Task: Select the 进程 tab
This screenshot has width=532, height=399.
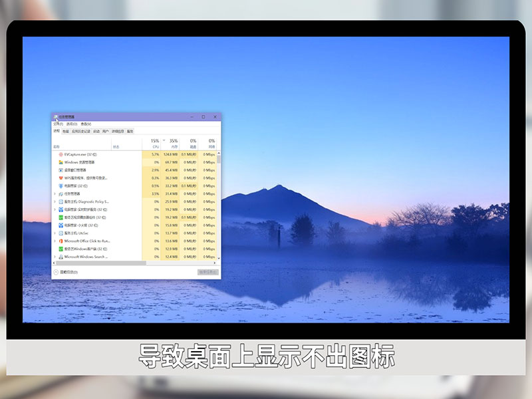Action: [x=57, y=130]
